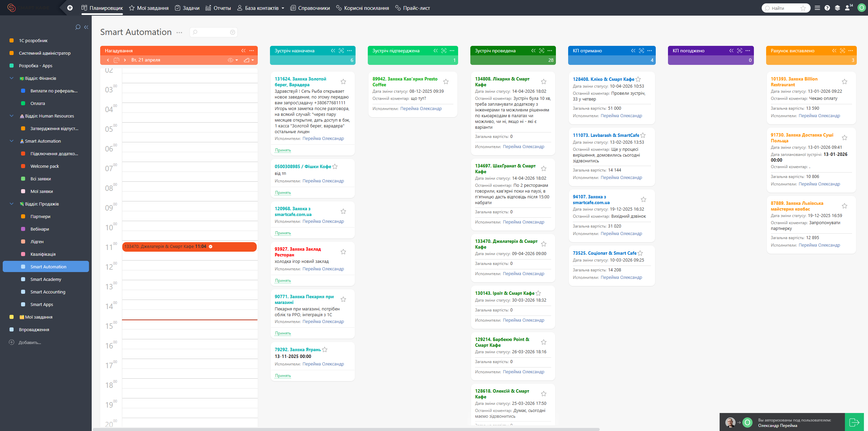Click sidebar search magnifier icon
The height and width of the screenshot is (431, 868).
coord(78,27)
